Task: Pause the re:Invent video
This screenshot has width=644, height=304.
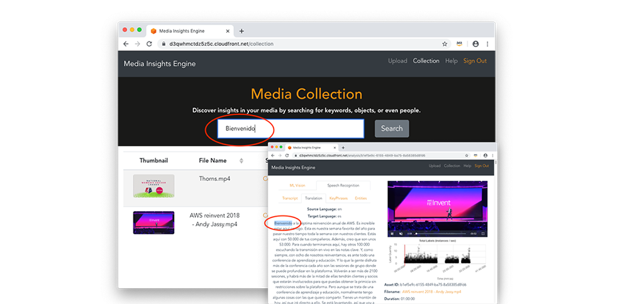Action: (392, 234)
